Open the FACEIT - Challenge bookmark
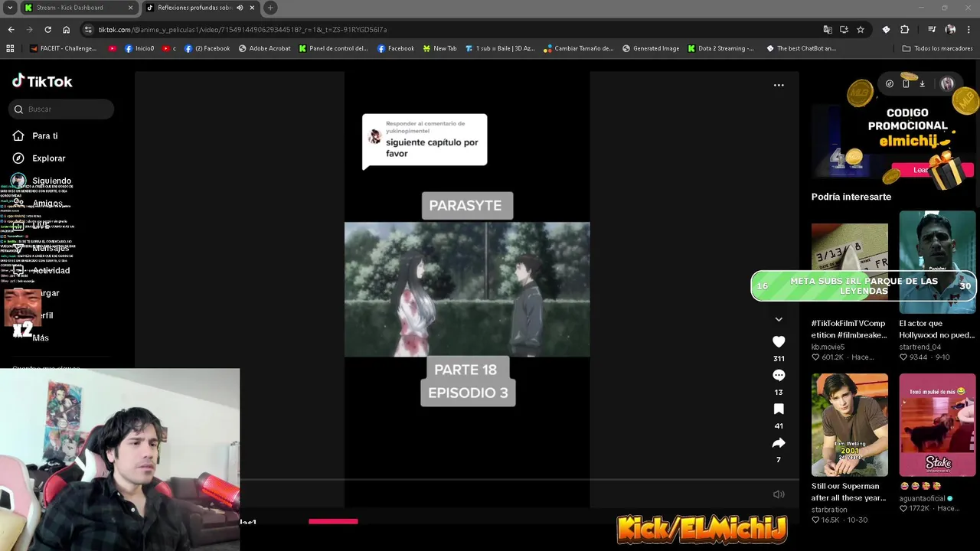The image size is (980, 551). tap(63, 48)
